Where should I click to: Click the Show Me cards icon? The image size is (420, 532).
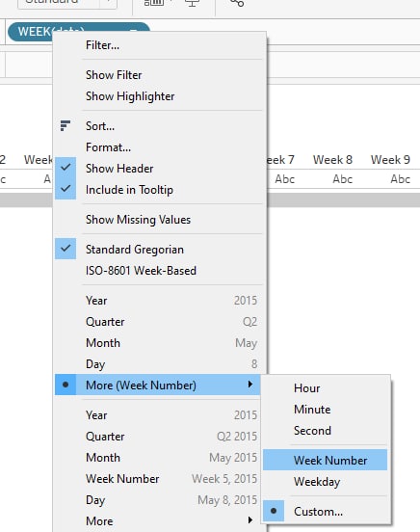pyautogui.click(x=154, y=3)
